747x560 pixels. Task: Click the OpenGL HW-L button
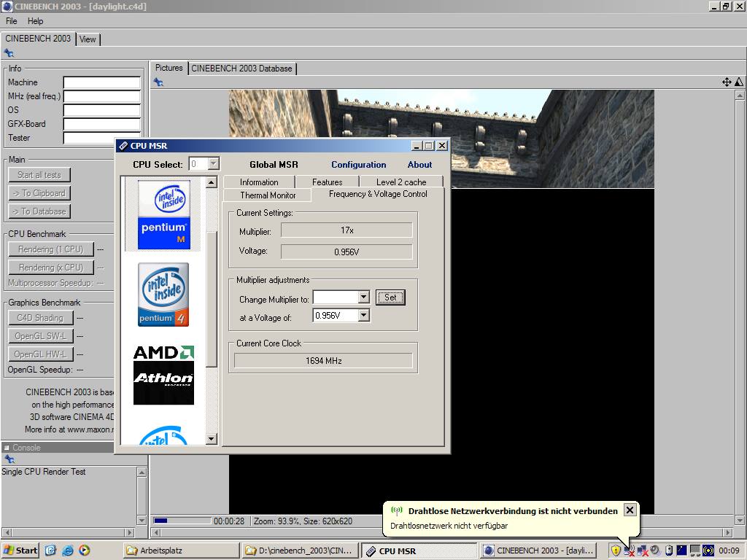(x=41, y=354)
